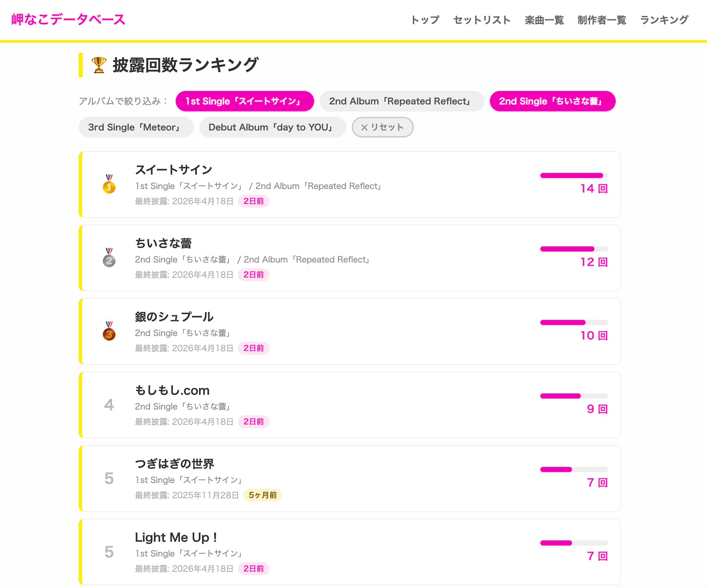Open the 楽曲一覧 navigation item
This screenshot has height=588, width=707.
click(544, 20)
